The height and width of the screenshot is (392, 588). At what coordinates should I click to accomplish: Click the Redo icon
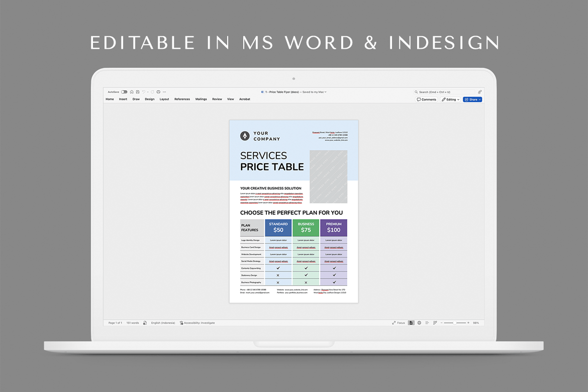point(152,92)
